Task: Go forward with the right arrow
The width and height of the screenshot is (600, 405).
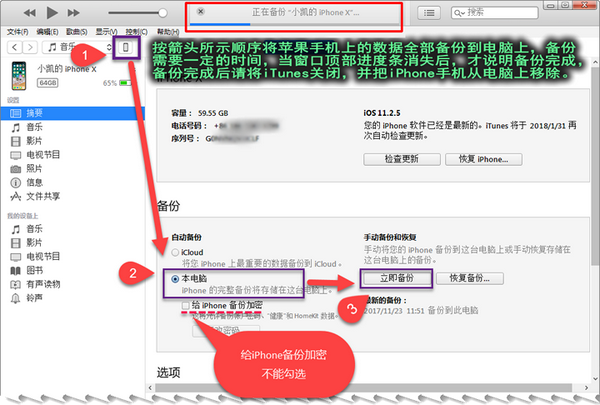Action: (x=30, y=47)
